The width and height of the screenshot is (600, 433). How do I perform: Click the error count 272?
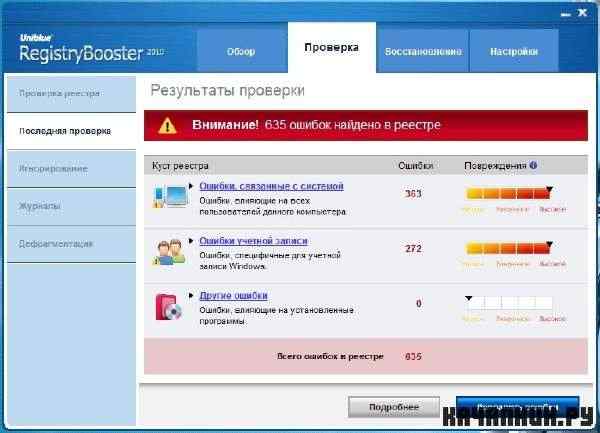click(413, 249)
